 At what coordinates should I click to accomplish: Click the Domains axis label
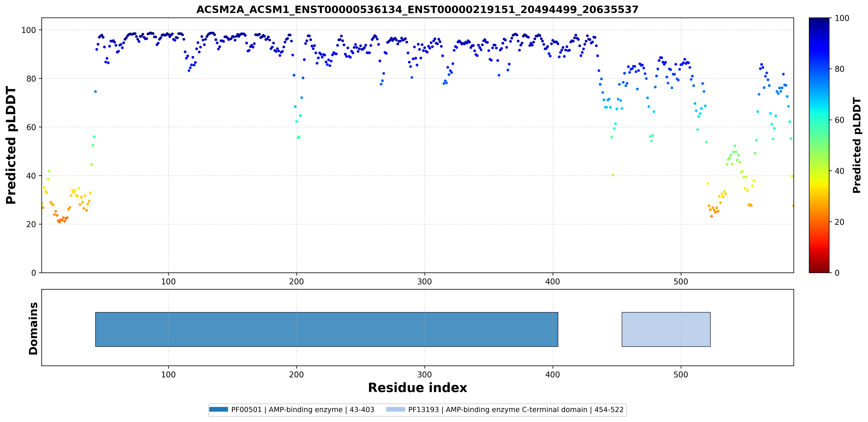33,328
